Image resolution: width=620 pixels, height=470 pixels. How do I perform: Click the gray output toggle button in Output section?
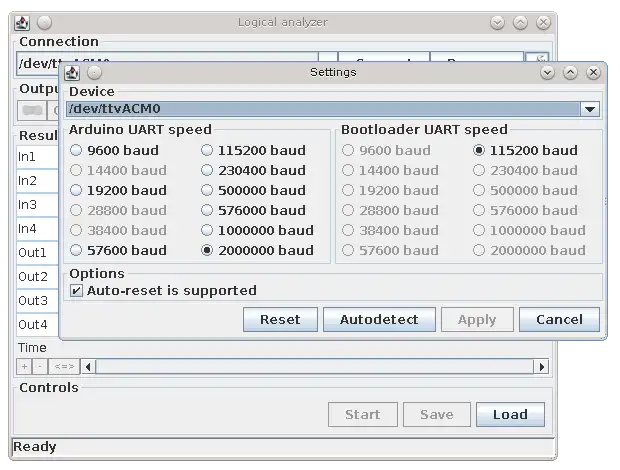coord(32,110)
